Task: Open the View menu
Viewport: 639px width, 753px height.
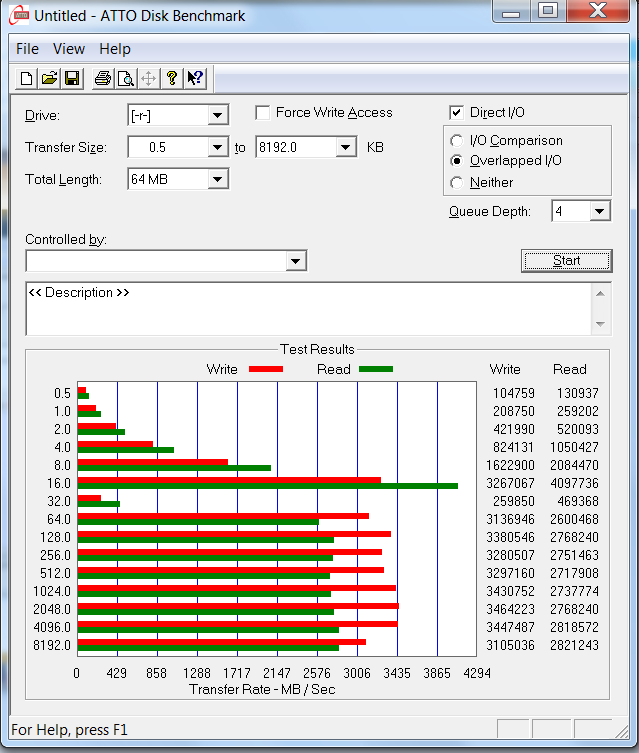Action: (x=69, y=49)
